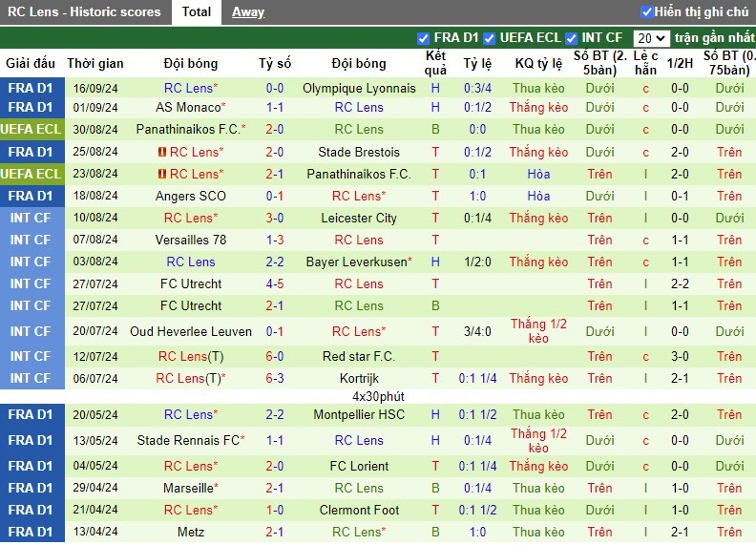
Task: Open Bayer Leverkusen team link
Action: click(x=359, y=262)
